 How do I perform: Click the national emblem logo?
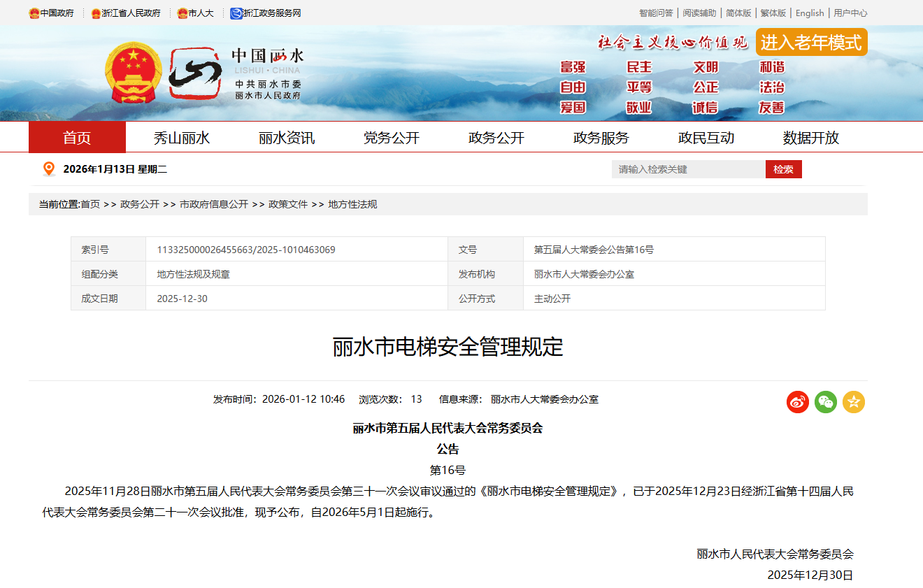(133, 73)
